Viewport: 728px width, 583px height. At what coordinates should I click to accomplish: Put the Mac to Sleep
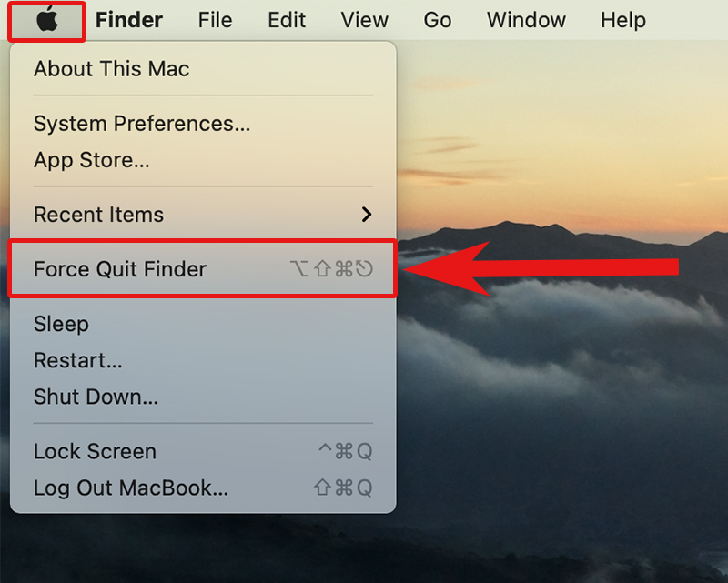[61, 325]
